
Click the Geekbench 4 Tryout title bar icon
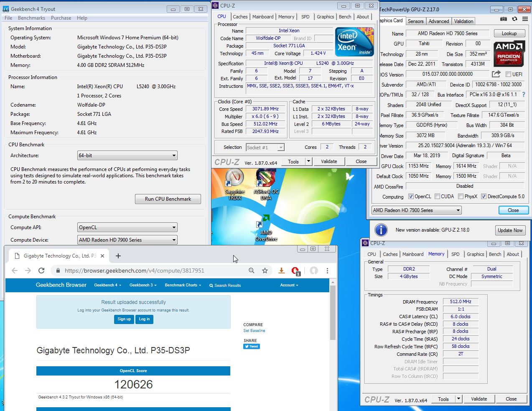click(6, 9)
